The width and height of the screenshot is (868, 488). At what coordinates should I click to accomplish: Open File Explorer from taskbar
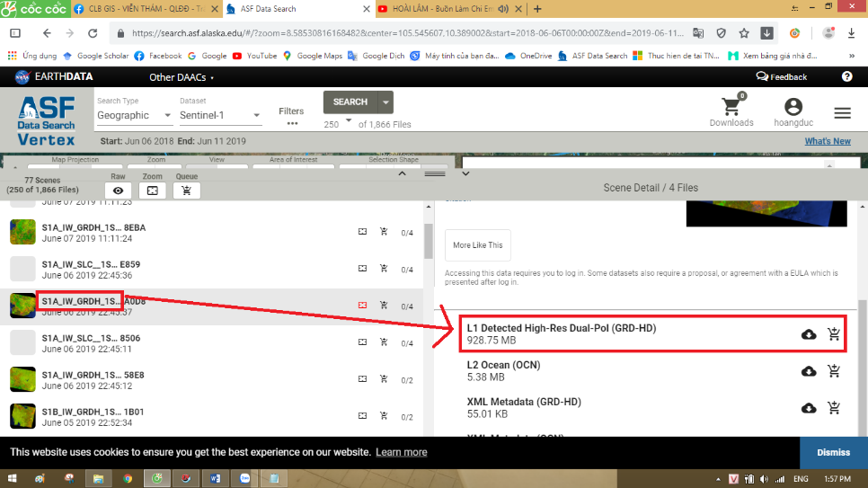point(99,479)
